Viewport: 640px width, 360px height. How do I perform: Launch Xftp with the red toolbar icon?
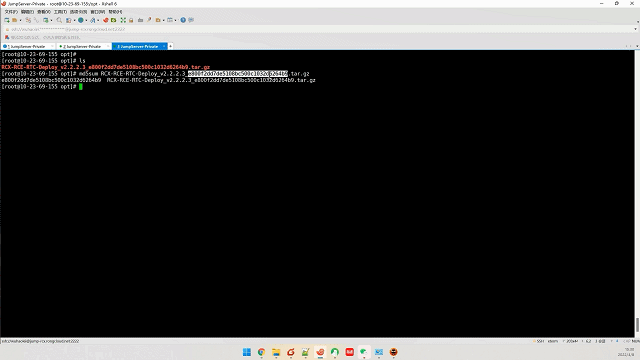(x=105, y=20)
